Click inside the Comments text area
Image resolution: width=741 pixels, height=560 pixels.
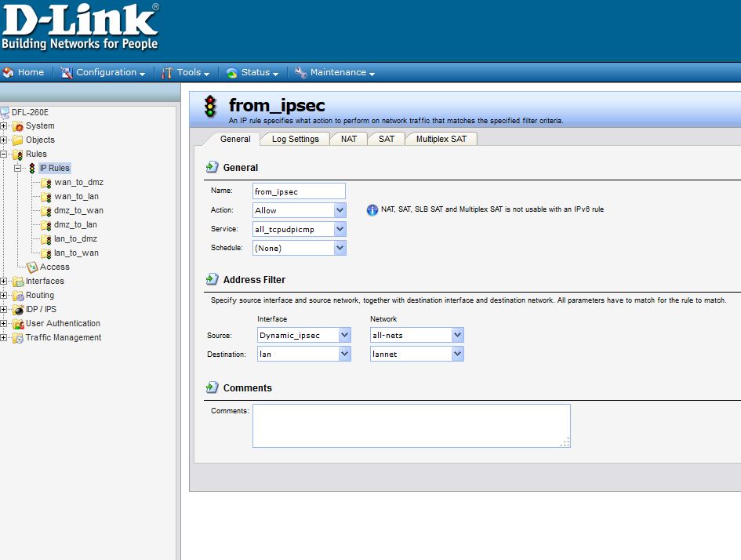tap(411, 426)
